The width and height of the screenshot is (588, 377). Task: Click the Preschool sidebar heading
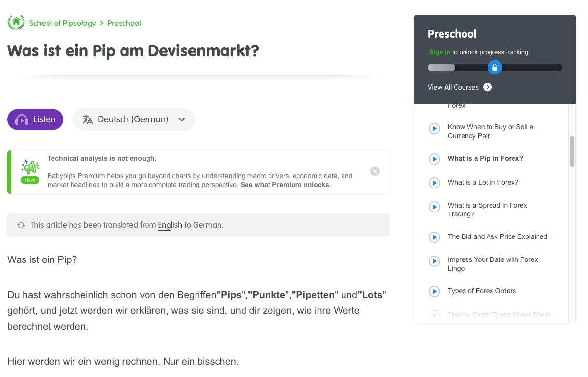pos(452,34)
